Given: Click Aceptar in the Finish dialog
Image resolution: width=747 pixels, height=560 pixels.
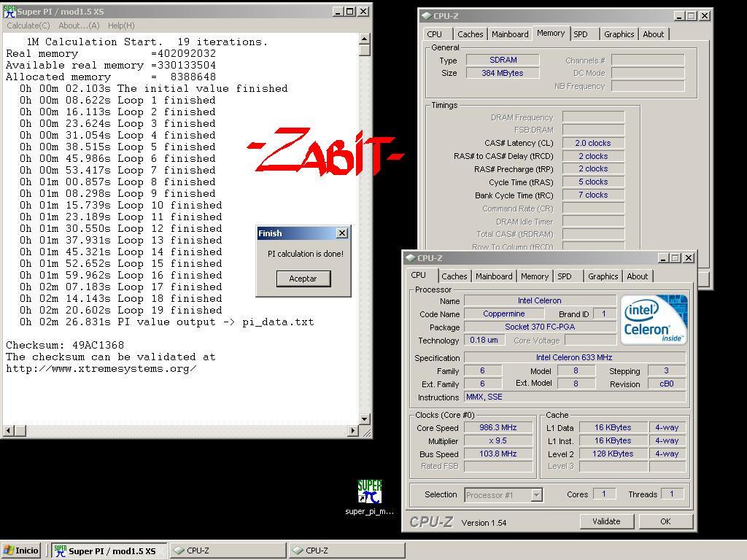Looking at the screenshot, I should click(303, 279).
